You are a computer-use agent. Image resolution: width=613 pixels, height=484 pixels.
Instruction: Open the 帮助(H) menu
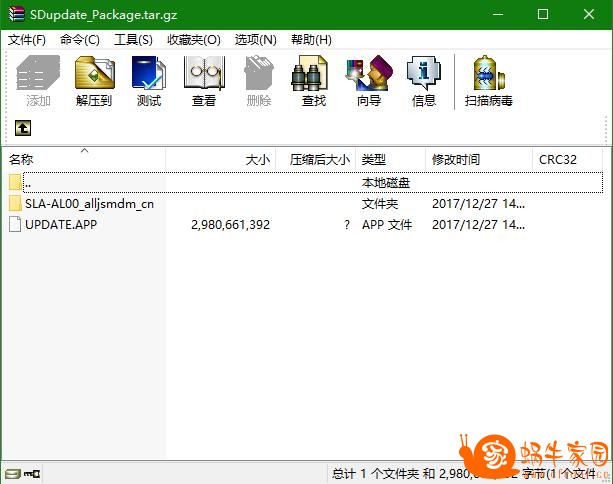coord(311,39)
